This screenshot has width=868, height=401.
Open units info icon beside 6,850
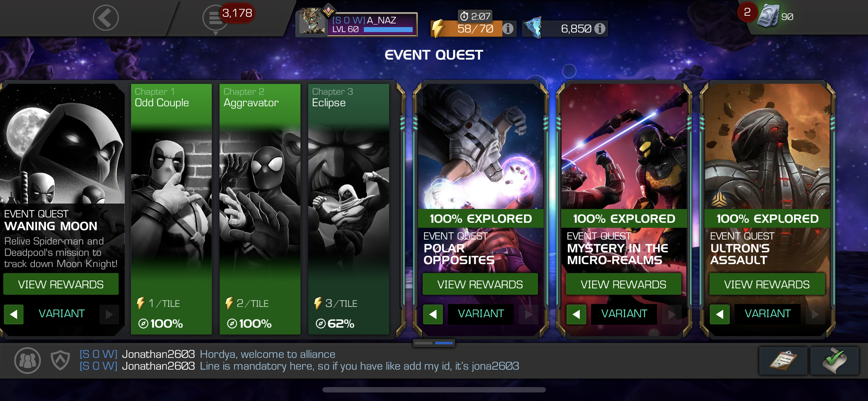coord(600,29)
